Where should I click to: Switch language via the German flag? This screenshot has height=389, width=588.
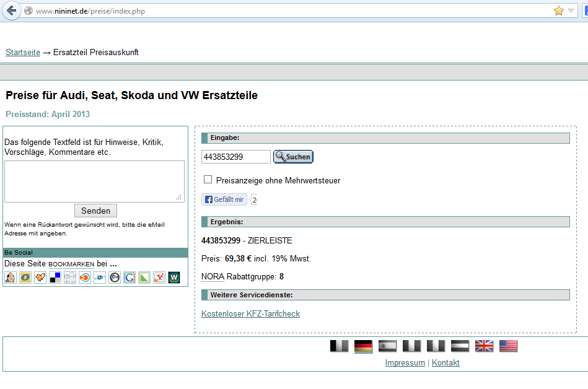tap(363, 346)
